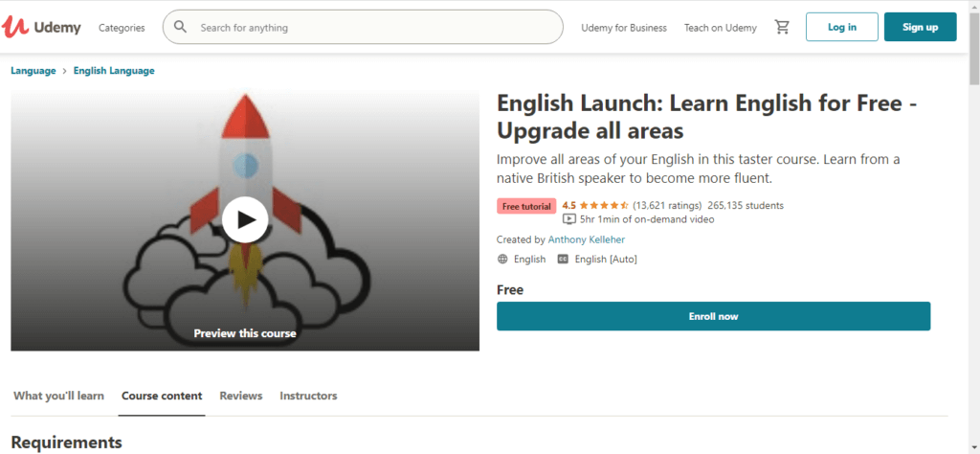Focus the Search for anything field
This screenshot has height=454, width=980.
tap(363, 27)
